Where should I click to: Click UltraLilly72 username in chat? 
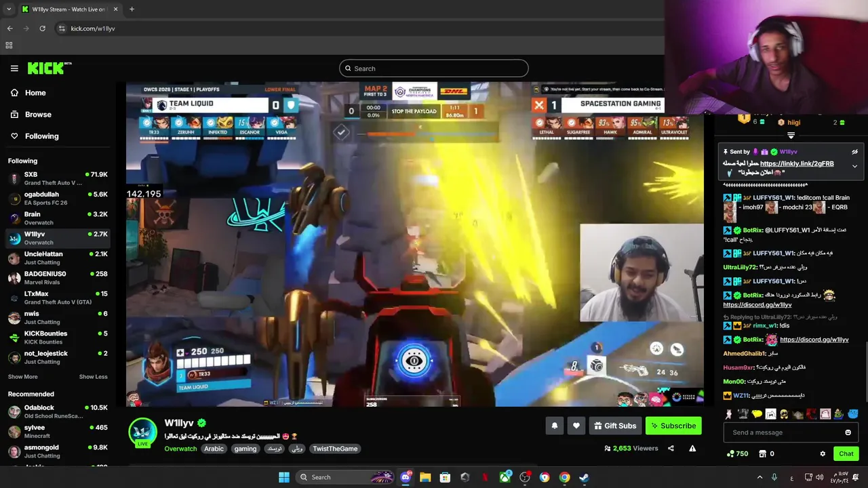[740, 267]
